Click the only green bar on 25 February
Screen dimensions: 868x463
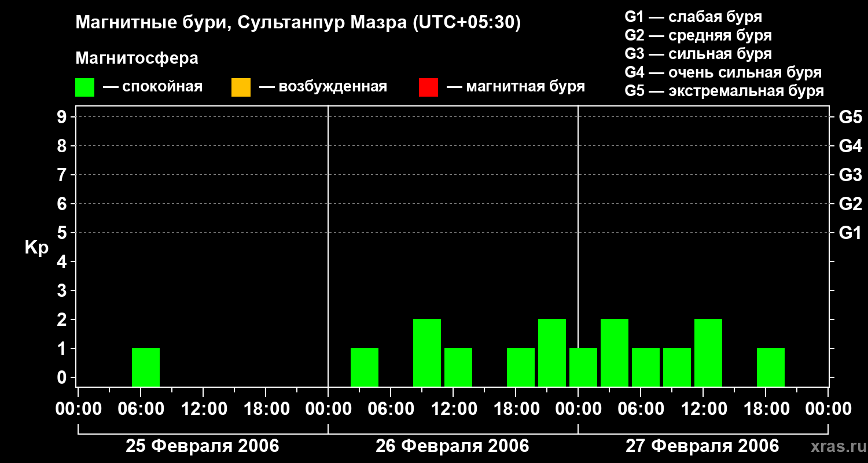coord(146,367)
